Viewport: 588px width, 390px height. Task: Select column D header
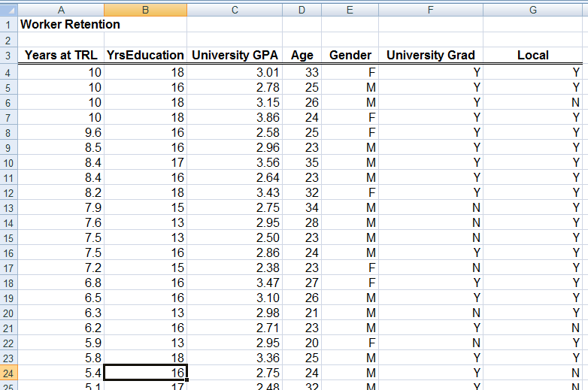click(302, 10)
